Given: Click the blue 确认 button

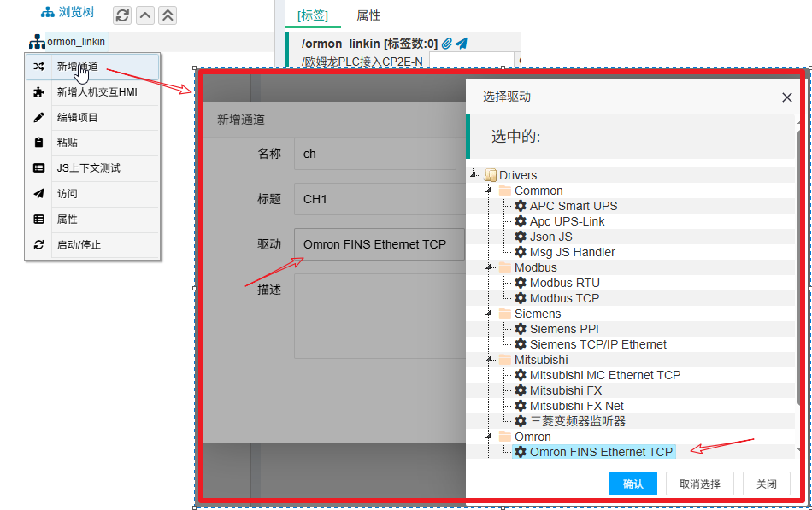Looking at the screenshot, I should coord(633,484).
